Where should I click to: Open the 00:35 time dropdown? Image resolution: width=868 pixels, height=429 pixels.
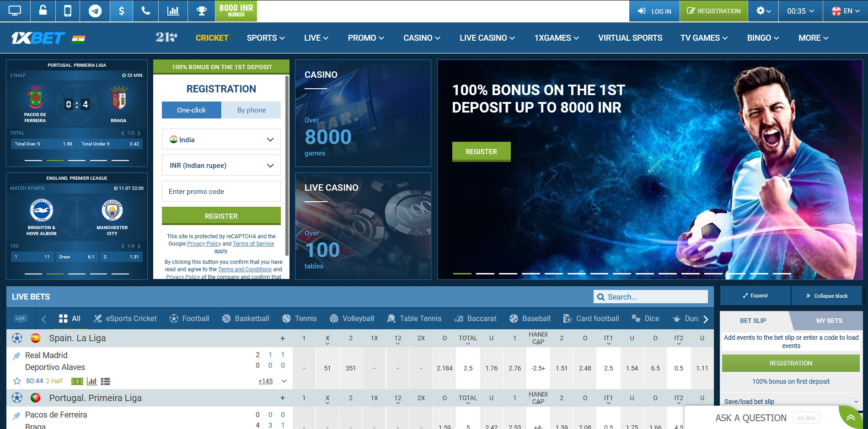point(801,11)
